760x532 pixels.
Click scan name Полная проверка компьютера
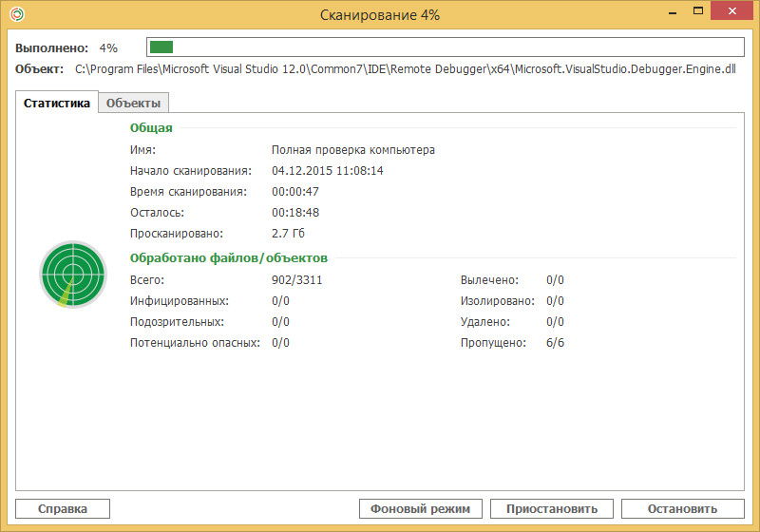point(352,150)
